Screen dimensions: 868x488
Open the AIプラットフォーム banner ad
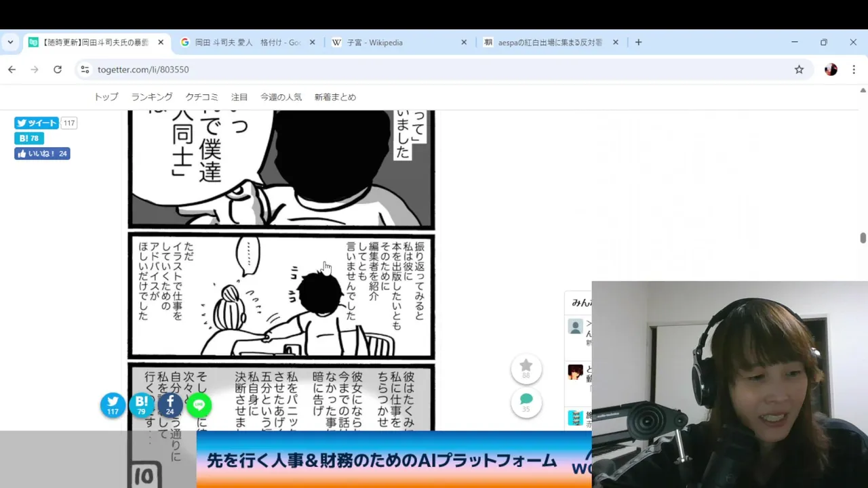tap(394, 460)
